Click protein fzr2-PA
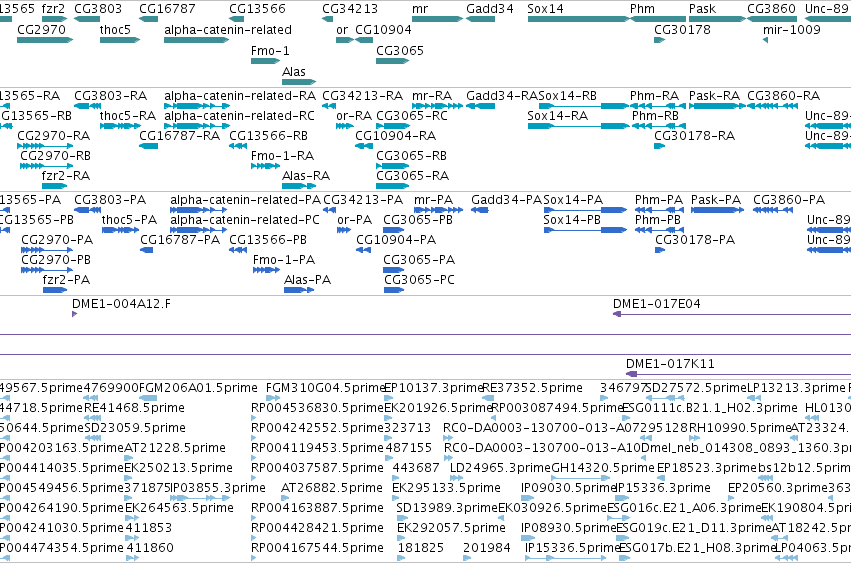Screen dimensions: 851x563 click(x=66, y=281)
